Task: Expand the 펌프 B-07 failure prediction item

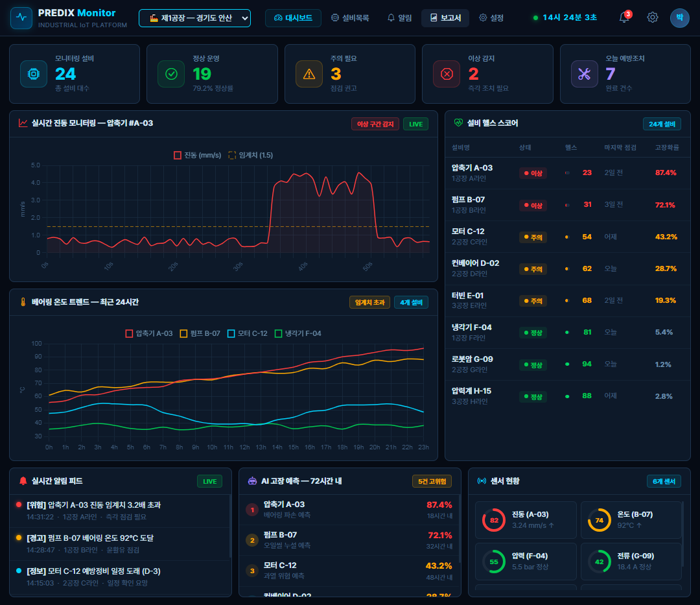Action: [x=349, y=540]
